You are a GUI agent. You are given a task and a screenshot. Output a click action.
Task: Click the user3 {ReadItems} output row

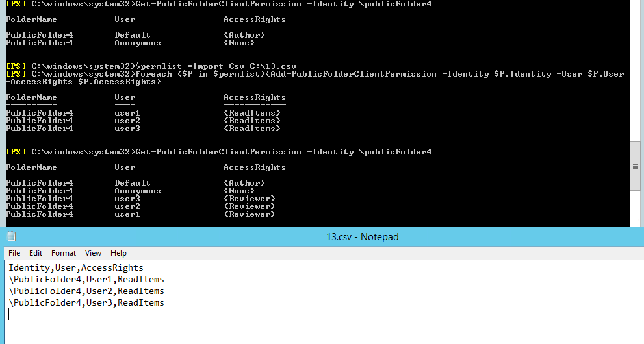point(143,129)
